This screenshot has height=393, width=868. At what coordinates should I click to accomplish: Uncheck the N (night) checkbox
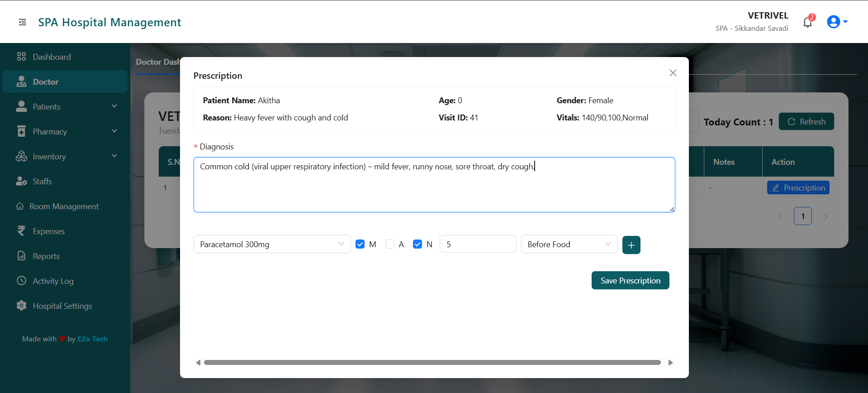pos(417,244)
